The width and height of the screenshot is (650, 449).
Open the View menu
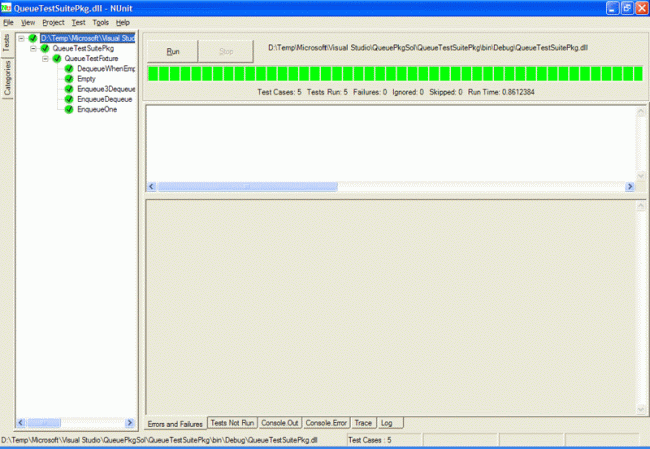coord(28,22)
